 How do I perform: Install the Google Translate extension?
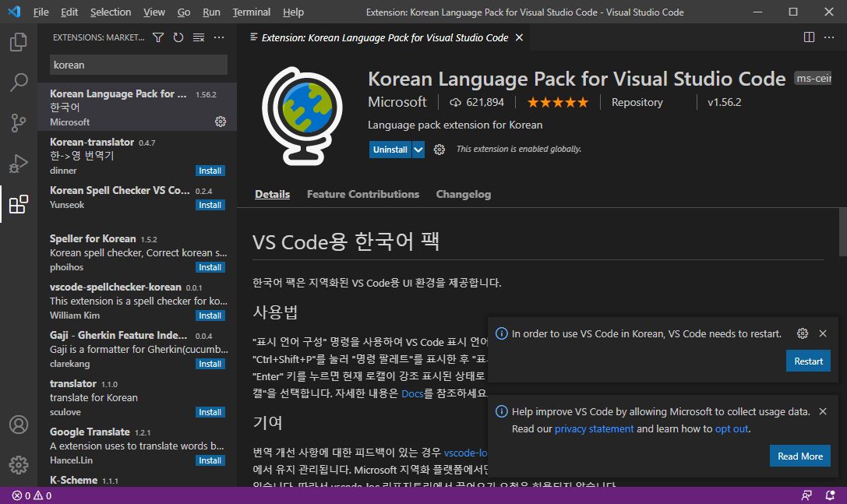210,460
